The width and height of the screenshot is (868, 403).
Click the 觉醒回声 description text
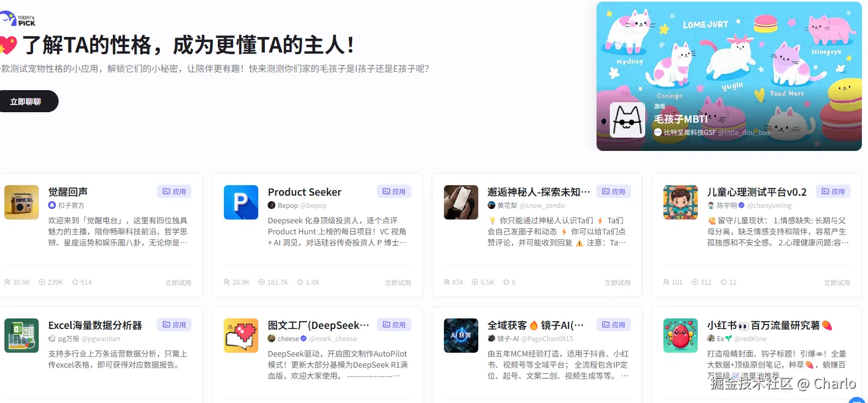pyautogui.click(x=118, y=231)
